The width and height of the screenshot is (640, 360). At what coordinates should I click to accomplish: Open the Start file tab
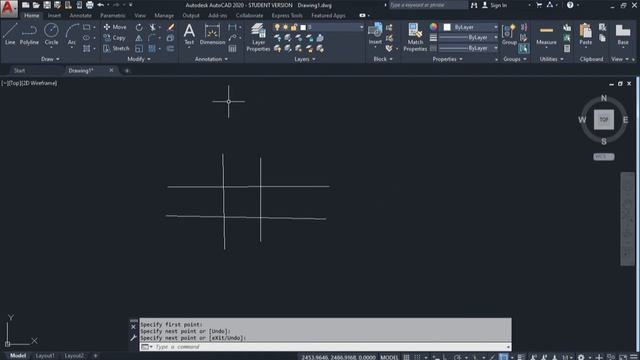(20, 71)
